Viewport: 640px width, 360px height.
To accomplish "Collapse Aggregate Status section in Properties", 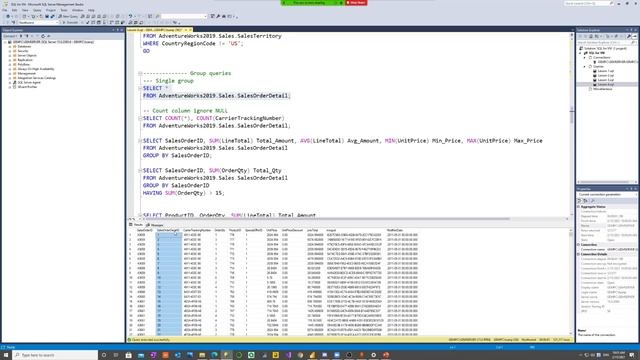I will (579, 207).
